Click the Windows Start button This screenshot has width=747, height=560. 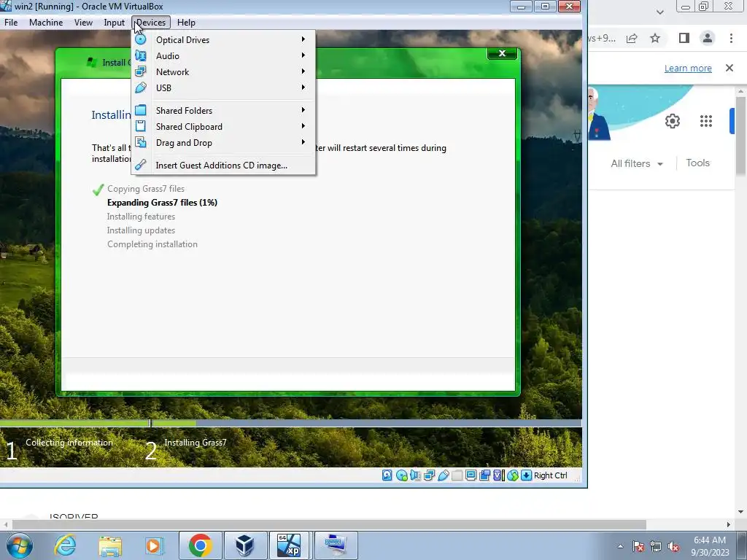20,545
